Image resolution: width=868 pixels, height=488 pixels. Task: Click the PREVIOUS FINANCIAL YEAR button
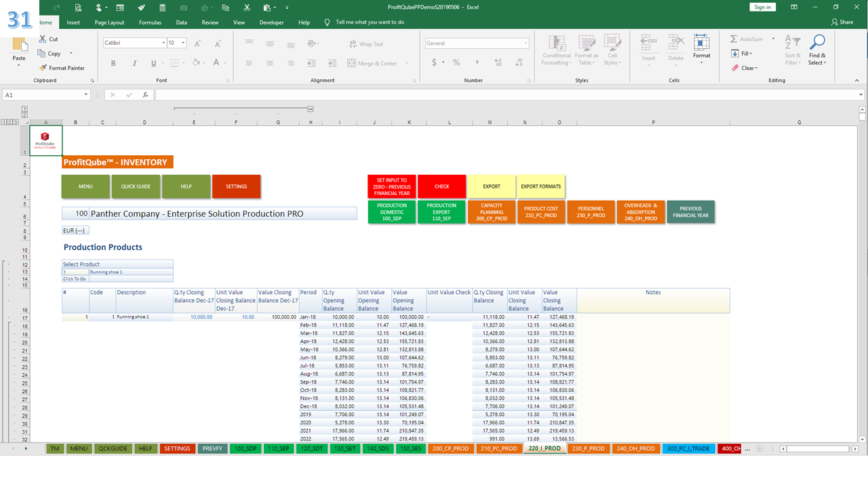[690, 212]
